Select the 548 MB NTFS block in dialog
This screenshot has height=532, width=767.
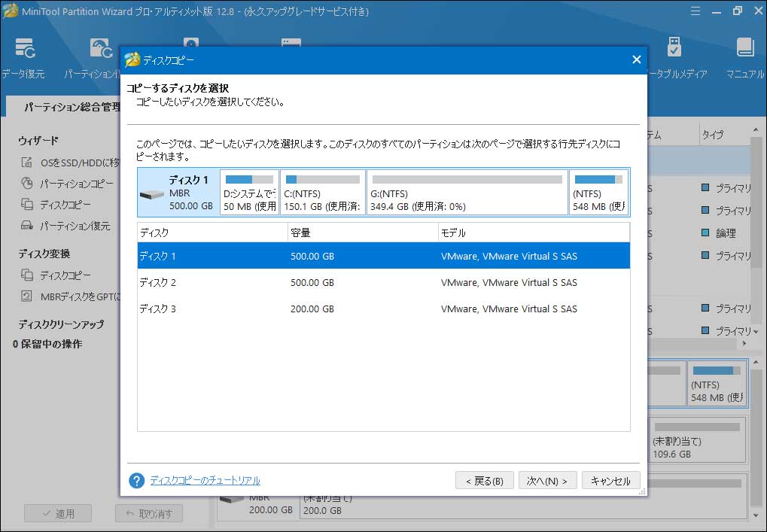coord(598,192)
